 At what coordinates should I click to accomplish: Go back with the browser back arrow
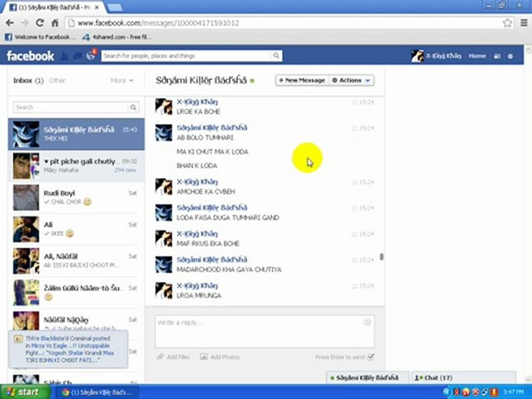click(9, 23)
